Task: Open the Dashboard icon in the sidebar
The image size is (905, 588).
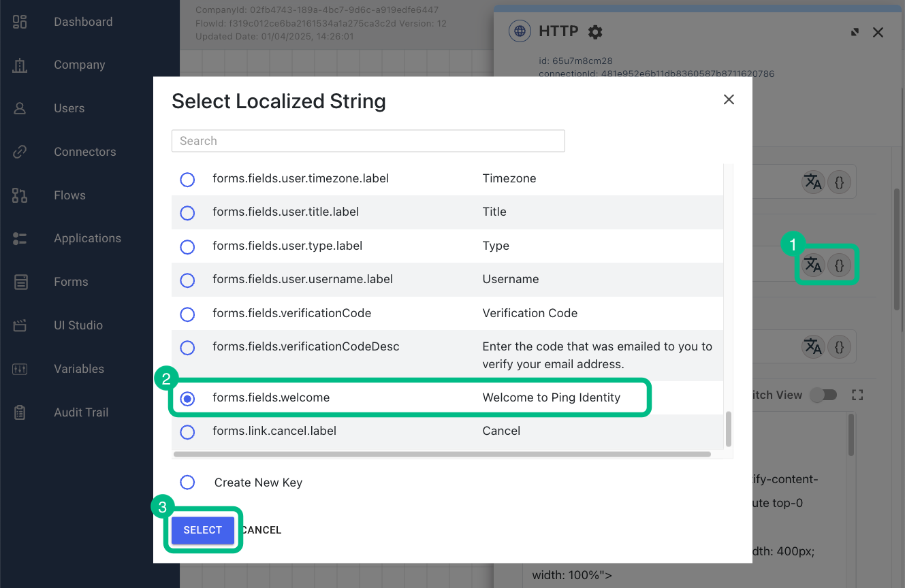Action: (20, 21)
